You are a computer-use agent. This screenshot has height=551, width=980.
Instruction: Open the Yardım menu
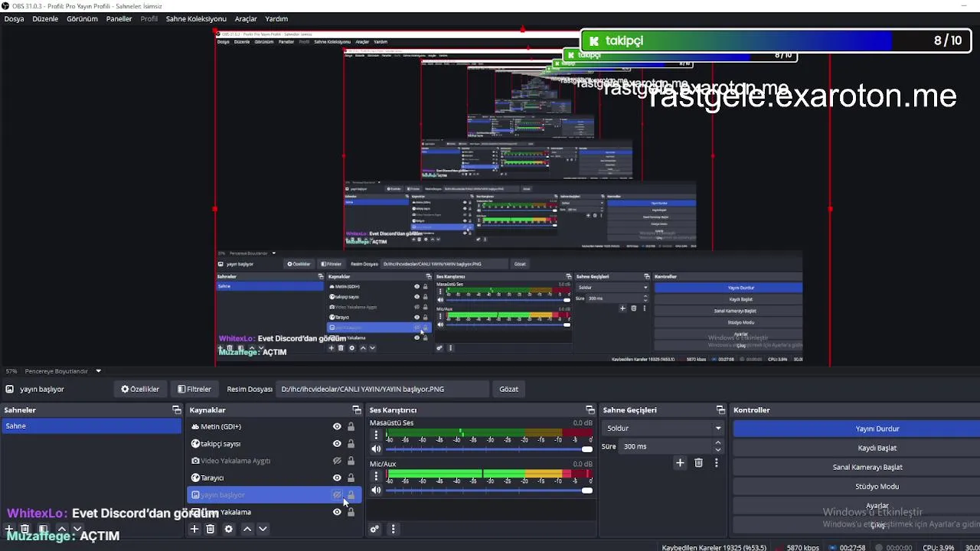[276, 18]
